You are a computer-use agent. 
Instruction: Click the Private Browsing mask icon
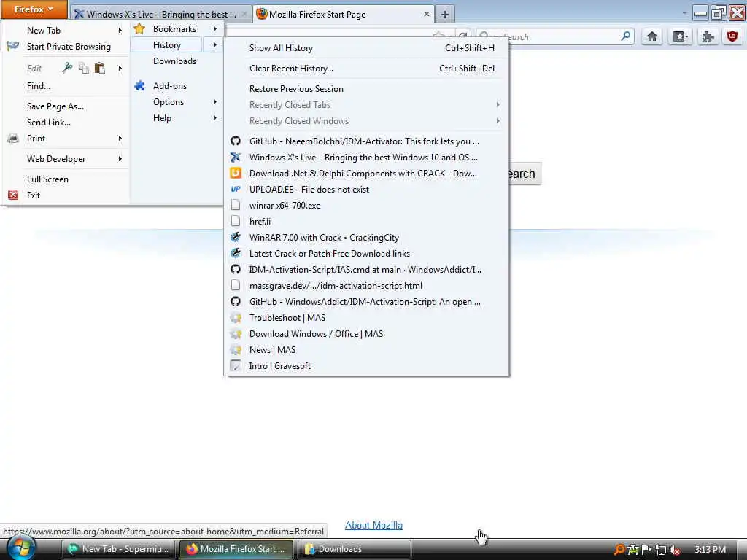[x=13, y=46]
